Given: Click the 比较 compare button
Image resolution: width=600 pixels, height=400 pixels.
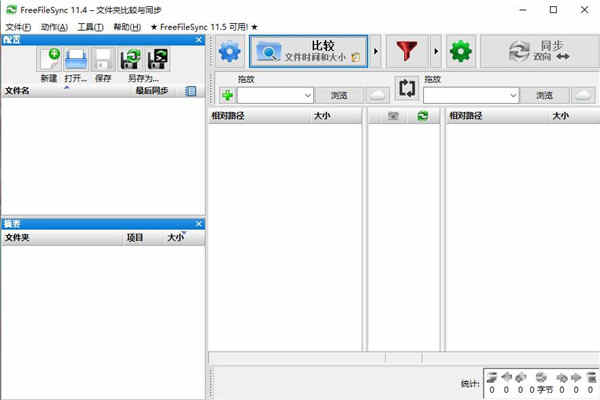Looking at the screenshot, I should click(308, 51).
